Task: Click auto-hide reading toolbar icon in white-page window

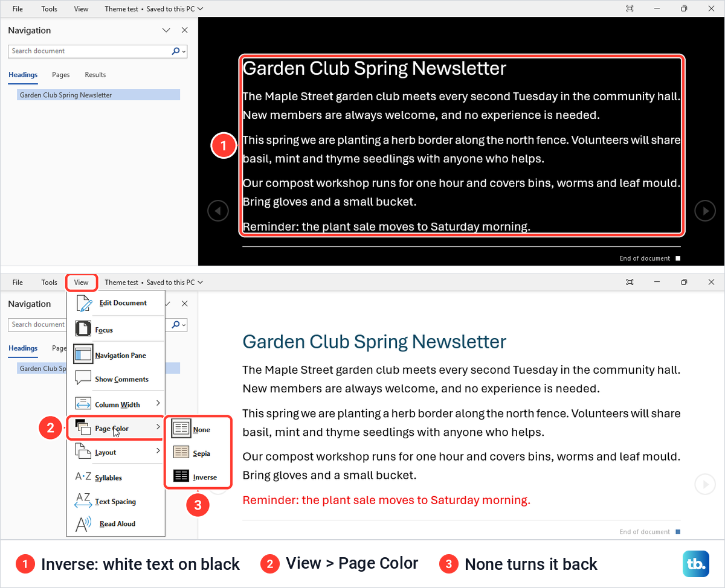Action: pos(630,283)
